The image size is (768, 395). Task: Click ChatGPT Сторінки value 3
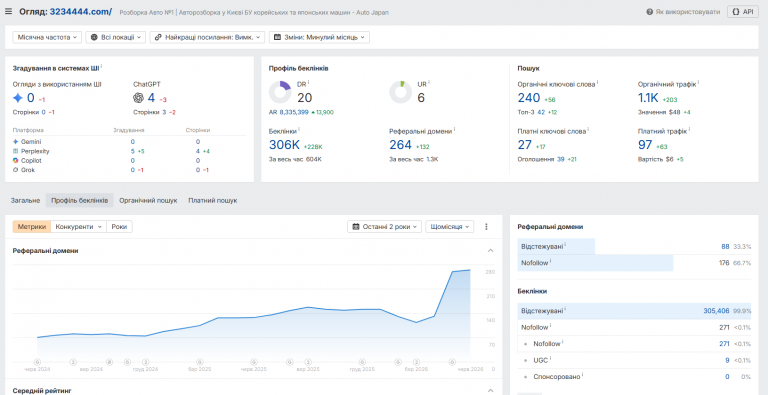[x=164, y=112]
